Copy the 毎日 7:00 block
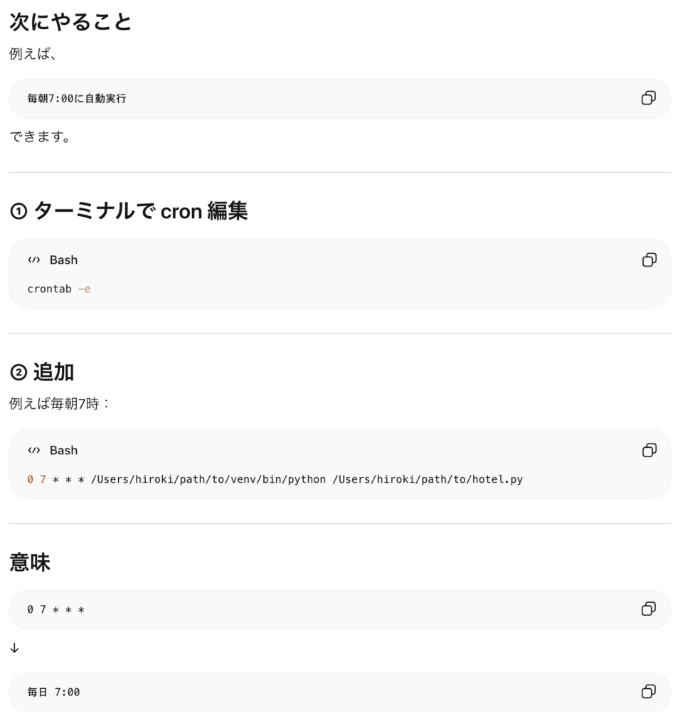Screen dimensions: 700x728 [x=649, y=692]
